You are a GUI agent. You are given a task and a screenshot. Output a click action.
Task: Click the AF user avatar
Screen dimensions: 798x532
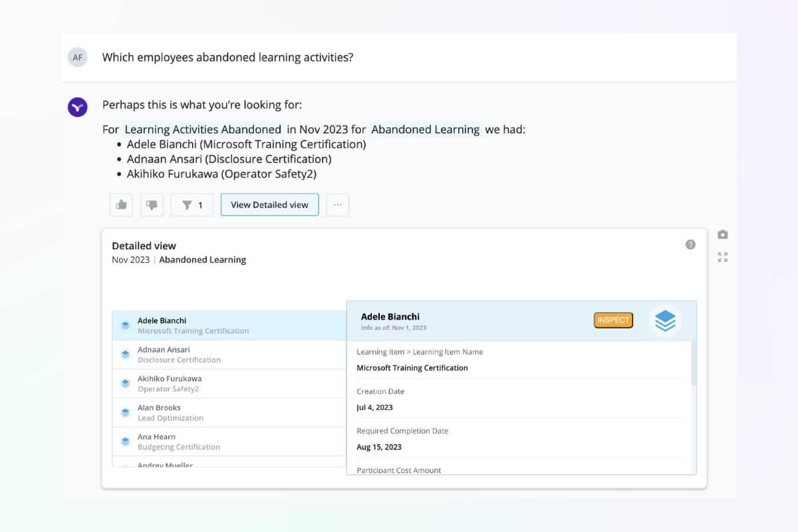(x=78, y=57)
